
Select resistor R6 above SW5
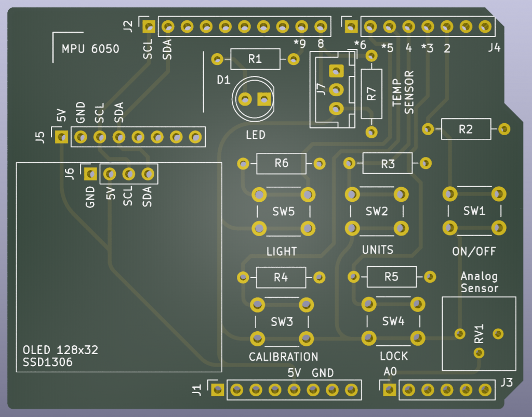pos(281,163)
